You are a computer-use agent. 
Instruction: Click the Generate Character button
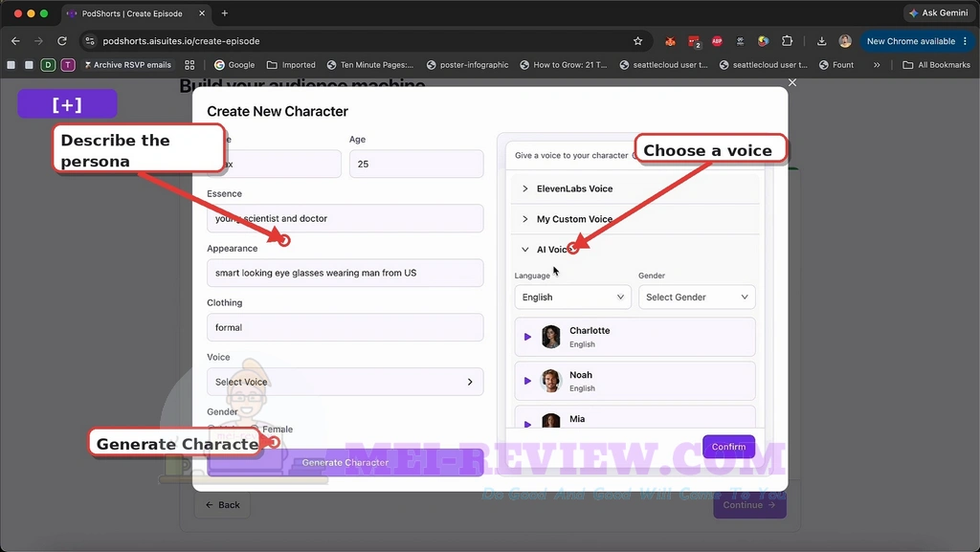[x=345, y=463]
